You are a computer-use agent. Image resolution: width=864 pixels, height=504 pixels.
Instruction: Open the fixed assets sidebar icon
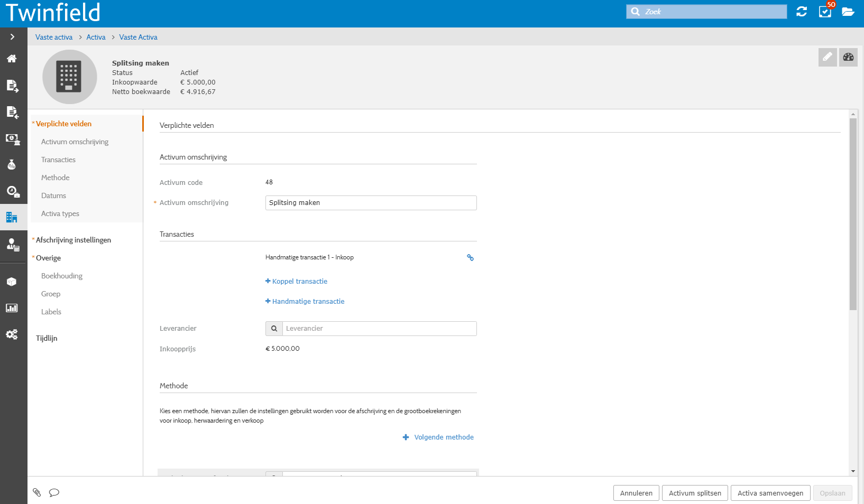click(x=12, y=217)
